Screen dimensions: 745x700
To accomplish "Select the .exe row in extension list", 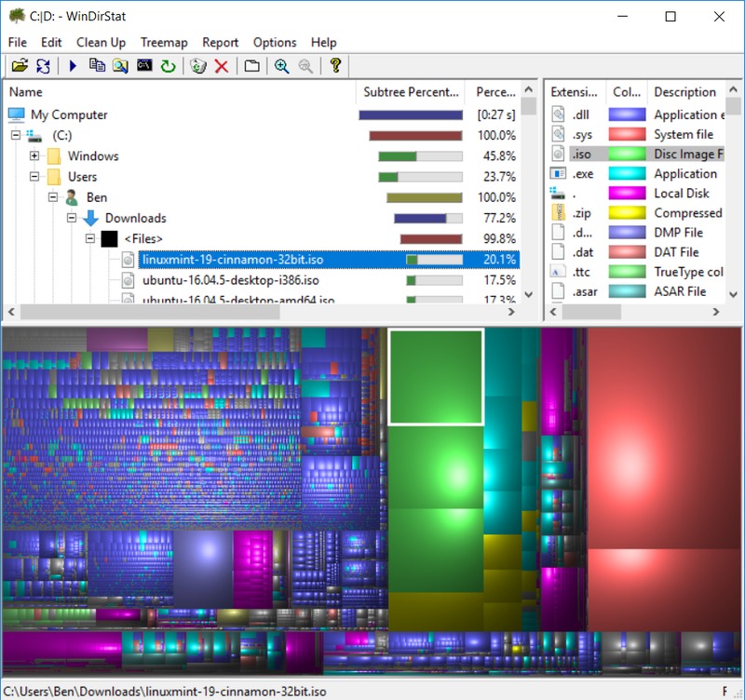I will point(583,174).
